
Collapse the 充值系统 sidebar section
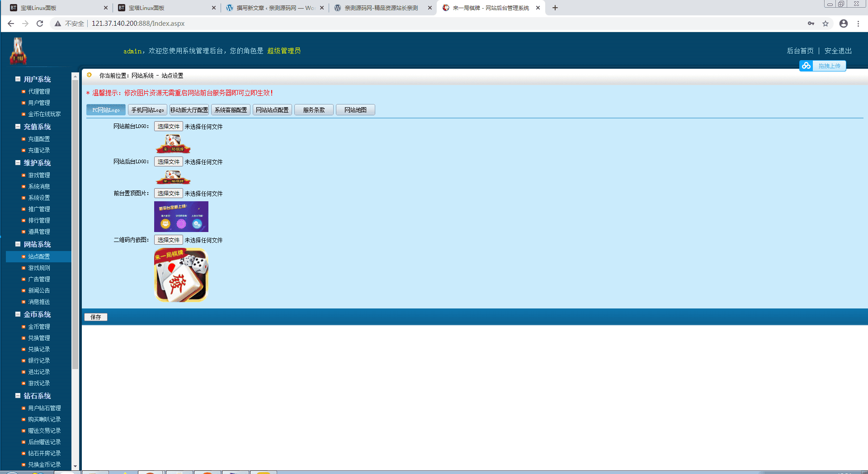(18, 127)
